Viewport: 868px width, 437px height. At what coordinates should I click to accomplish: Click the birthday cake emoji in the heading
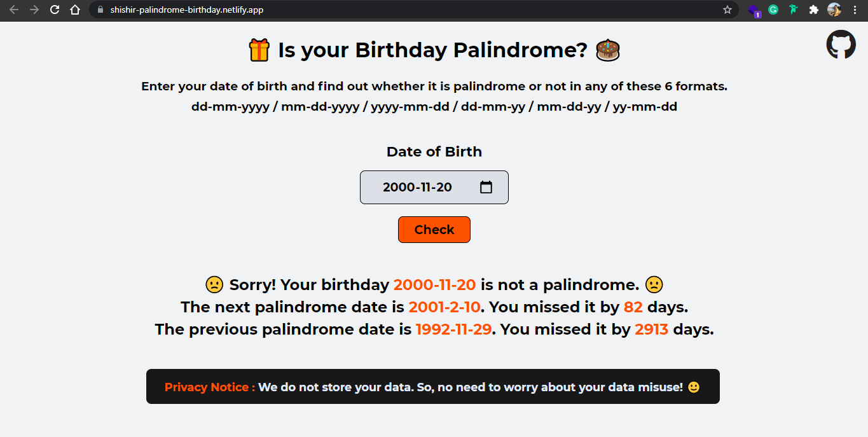608,50
